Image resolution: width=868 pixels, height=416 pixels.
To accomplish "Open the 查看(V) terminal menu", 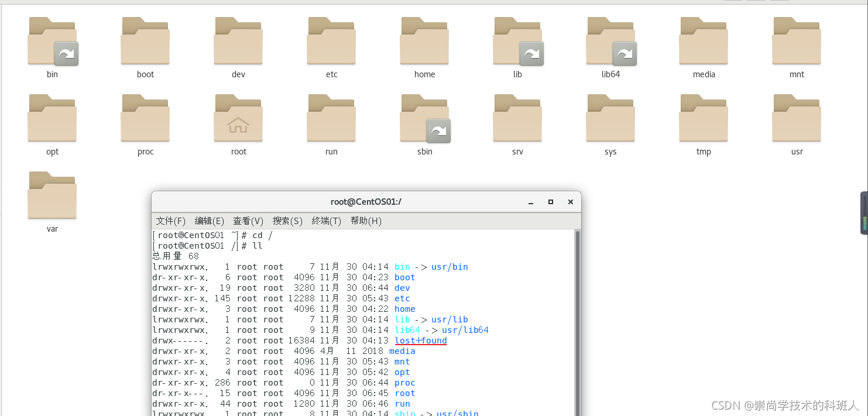I will 248,221.
